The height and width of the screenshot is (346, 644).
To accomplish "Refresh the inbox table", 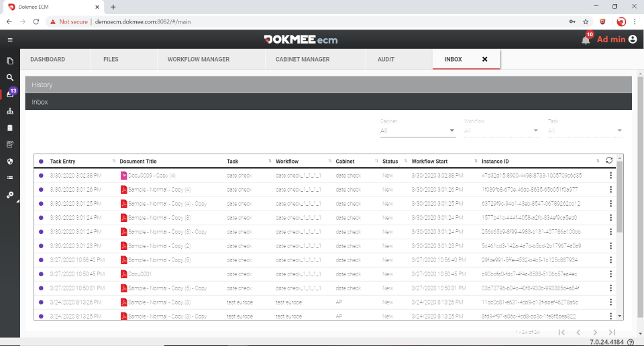I will 609,160.
